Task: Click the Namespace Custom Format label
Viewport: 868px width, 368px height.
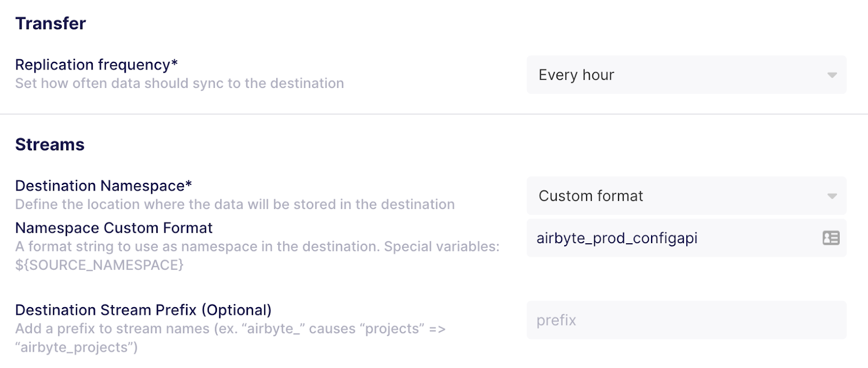Action: click(x=114, y=228)
